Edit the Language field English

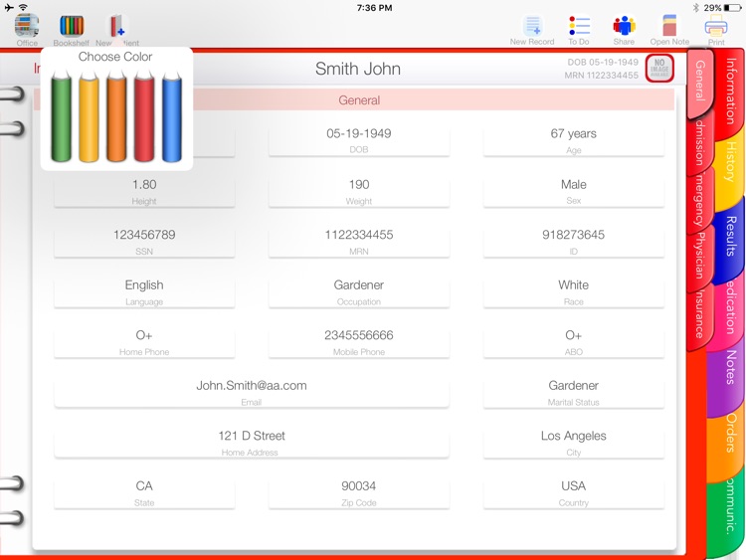coord(144,291)
